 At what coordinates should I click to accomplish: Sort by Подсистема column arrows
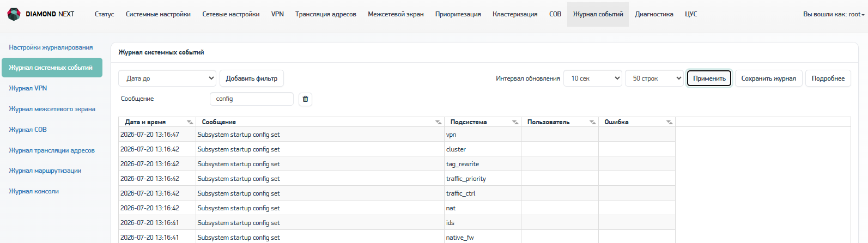pyautogui.click(x=515, y=122)
